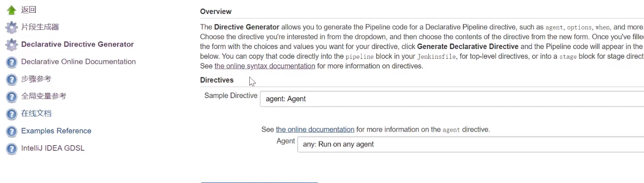The image size is (644, 183).
Task: Open the online syntax documentation link
Action: (x=265, y=66)
